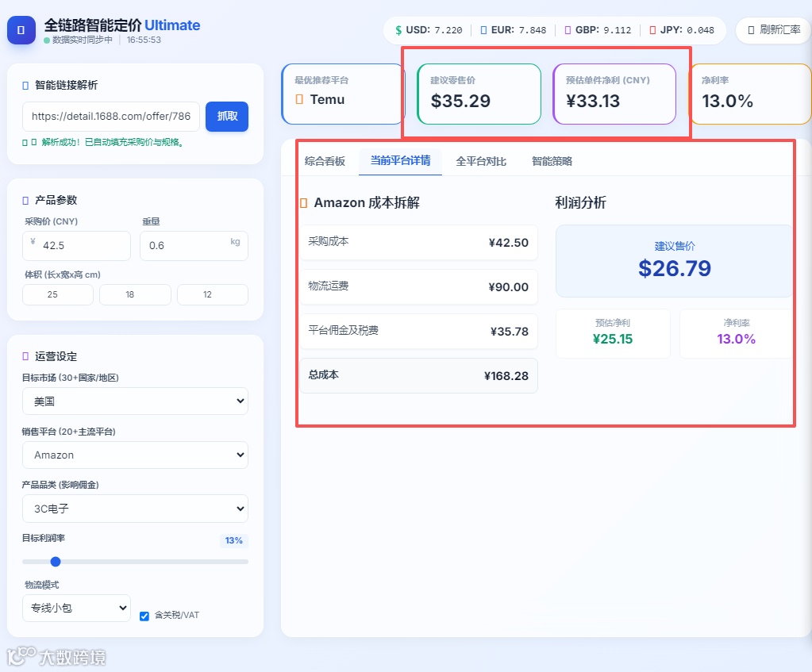Click the EUR rate 7.848 text

click(x=533, y=30)
